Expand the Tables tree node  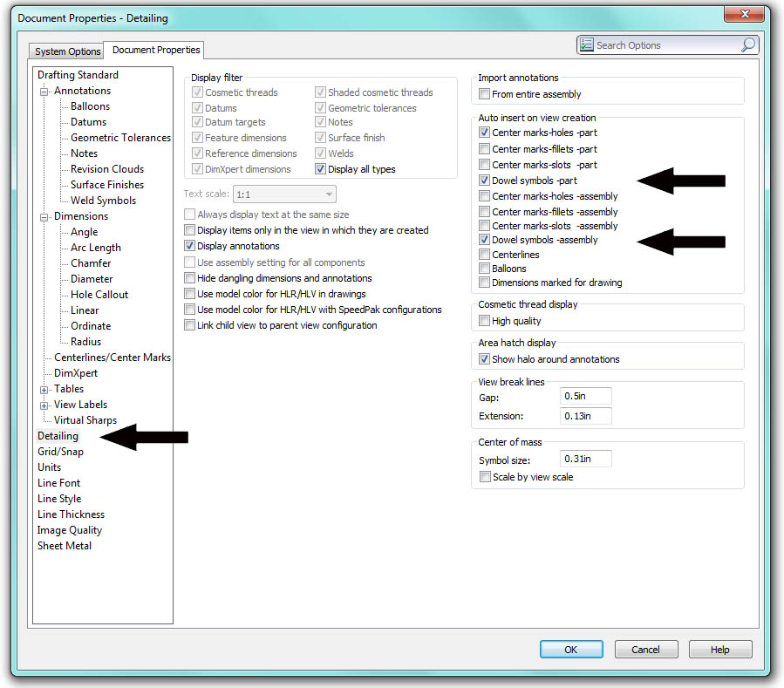pos(44,389)
